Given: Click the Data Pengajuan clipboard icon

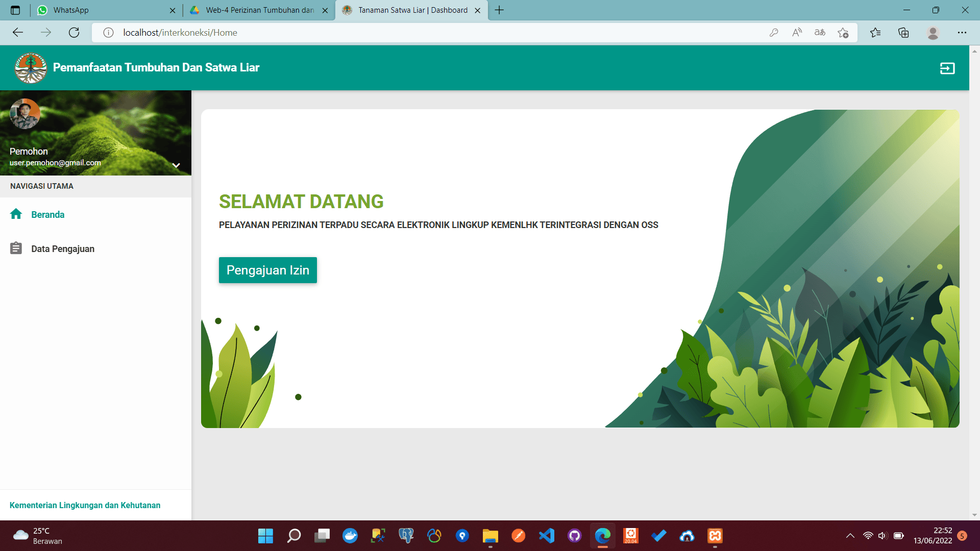Looking at the screenshot, I should point(16,248).
